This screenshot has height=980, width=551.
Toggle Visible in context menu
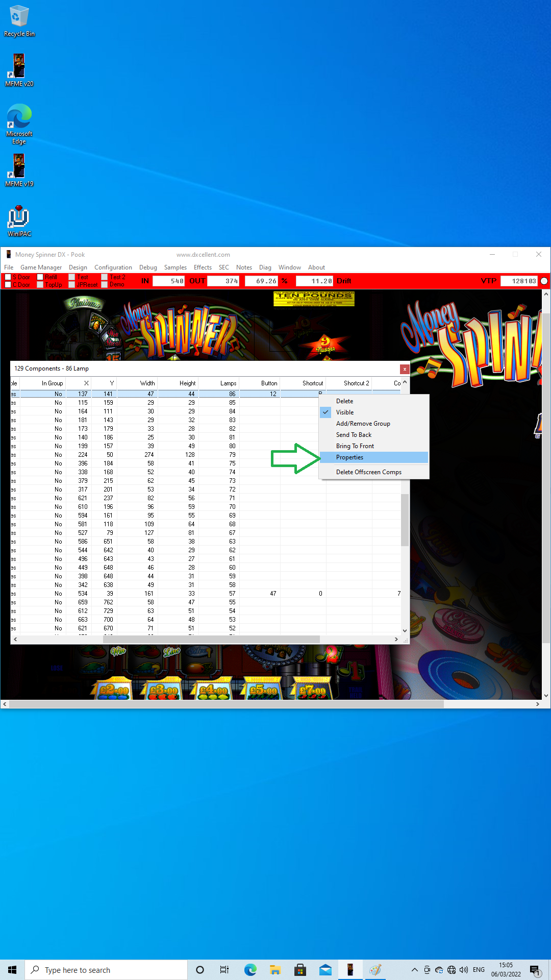coord(374,412)
